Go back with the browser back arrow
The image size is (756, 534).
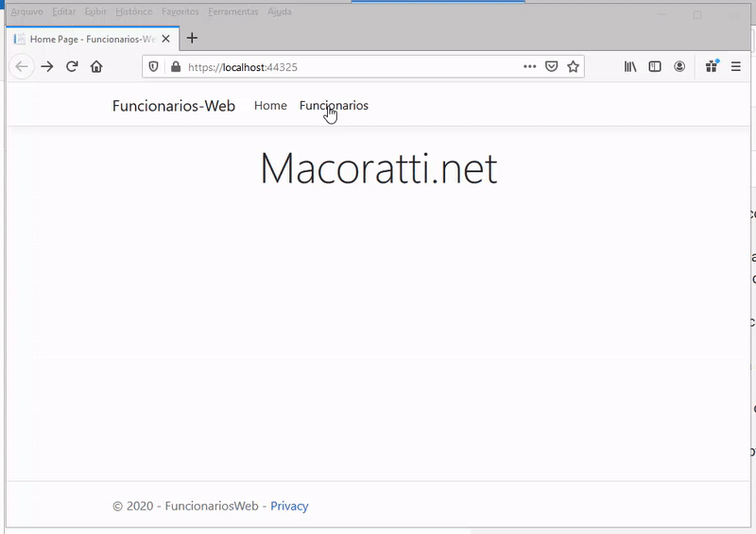point(22,66)
